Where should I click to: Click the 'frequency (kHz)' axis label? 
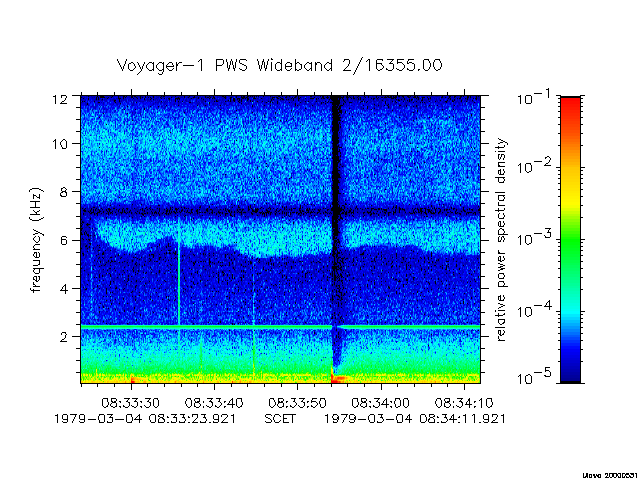pos(36,240)
